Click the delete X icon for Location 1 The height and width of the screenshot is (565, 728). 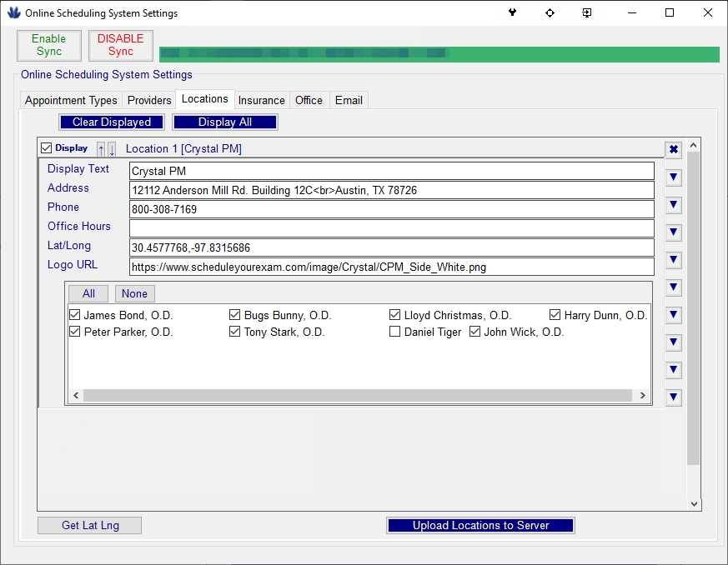point(674,150)
